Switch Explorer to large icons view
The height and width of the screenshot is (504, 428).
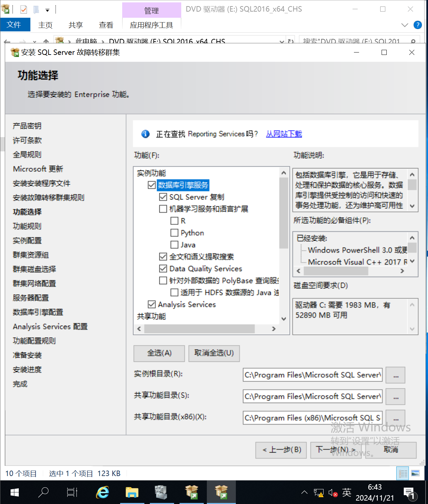click(415, 473)
